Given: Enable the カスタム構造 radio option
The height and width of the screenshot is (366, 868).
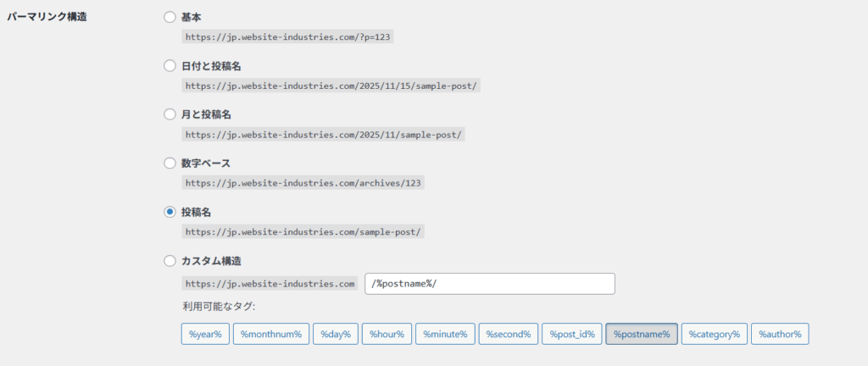Looking at the screenshot, I should coord(170,260).
